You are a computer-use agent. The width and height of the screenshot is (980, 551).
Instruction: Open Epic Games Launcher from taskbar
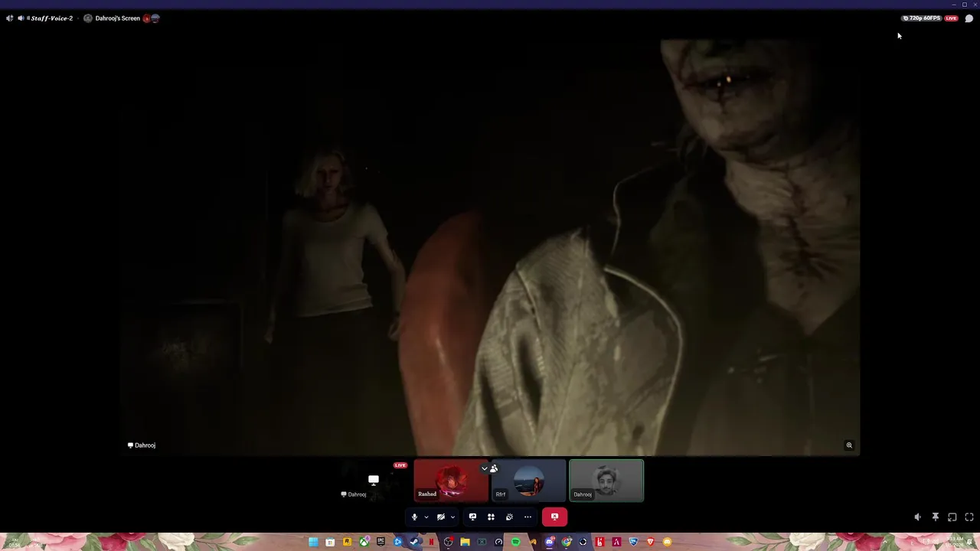click(381, 542)
